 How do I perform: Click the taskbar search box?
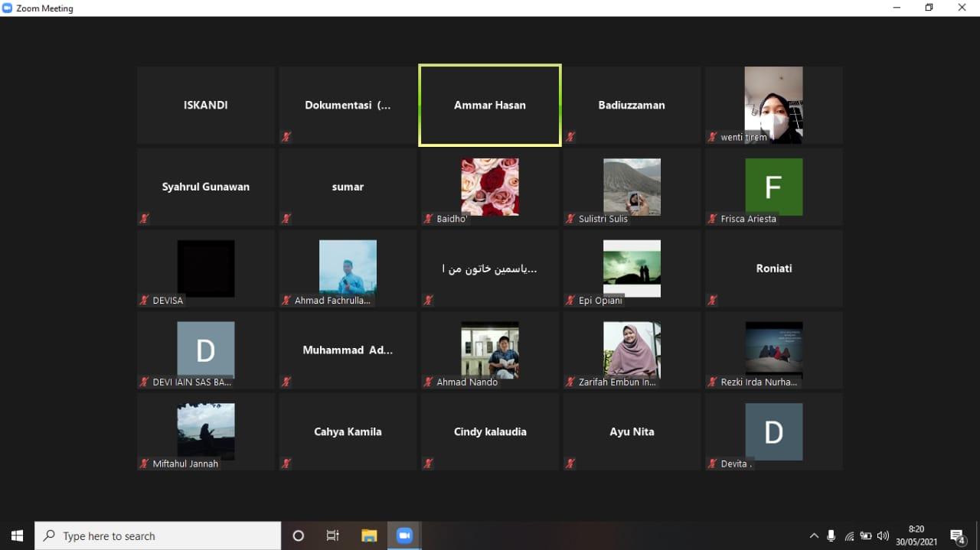pyautogui.click(x=158, y=535)
